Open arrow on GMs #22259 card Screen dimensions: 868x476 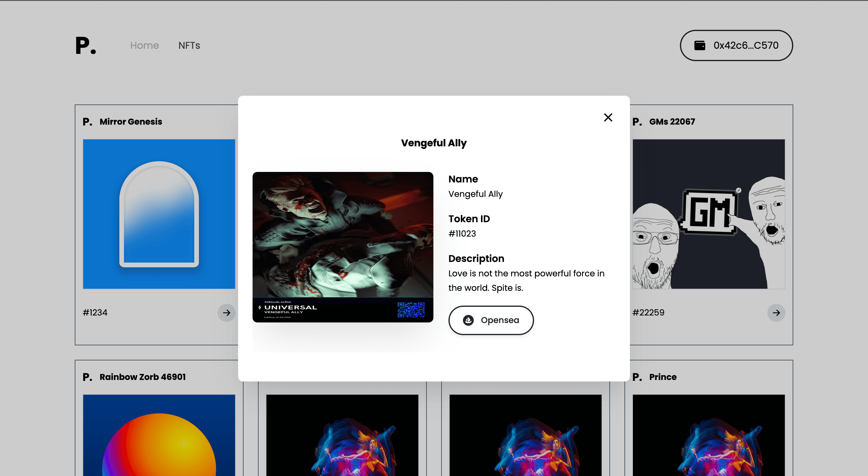[x=776, y=313]
